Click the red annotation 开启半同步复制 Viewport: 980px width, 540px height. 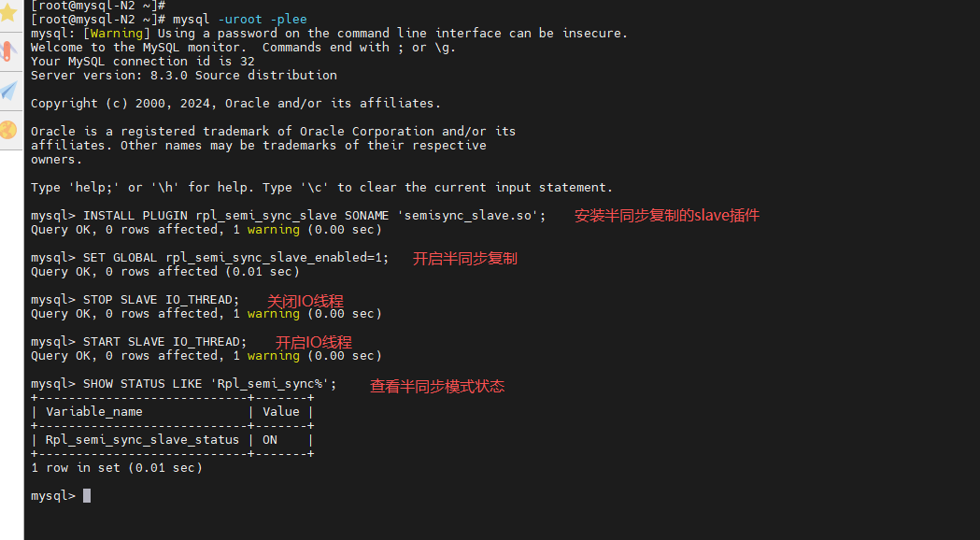(465, 259)
